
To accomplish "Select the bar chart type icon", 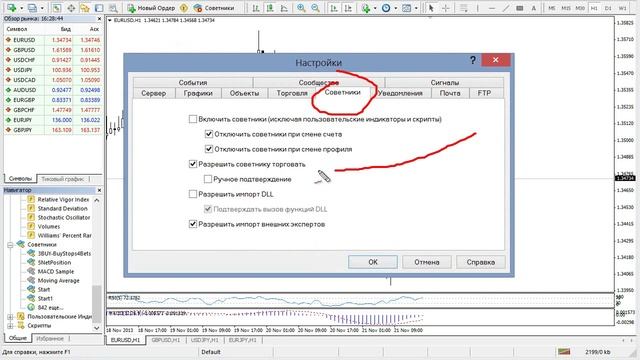I will tap(256, 8).
